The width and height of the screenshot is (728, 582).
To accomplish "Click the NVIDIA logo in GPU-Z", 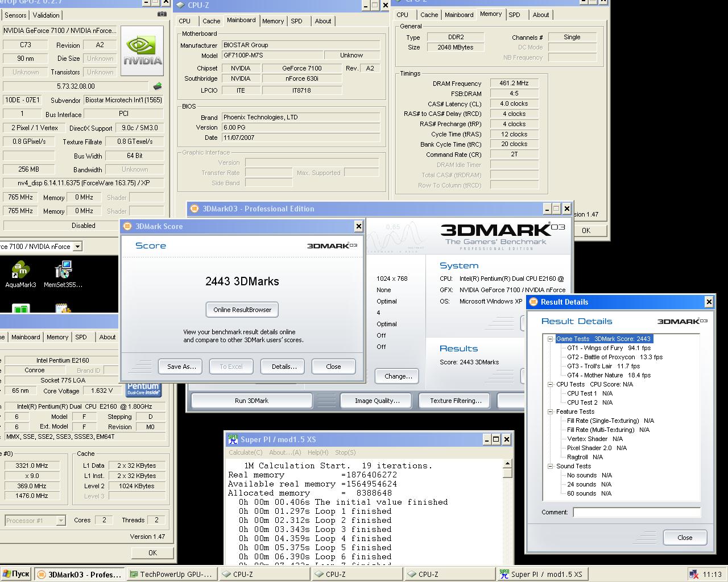I will point(143,51).
